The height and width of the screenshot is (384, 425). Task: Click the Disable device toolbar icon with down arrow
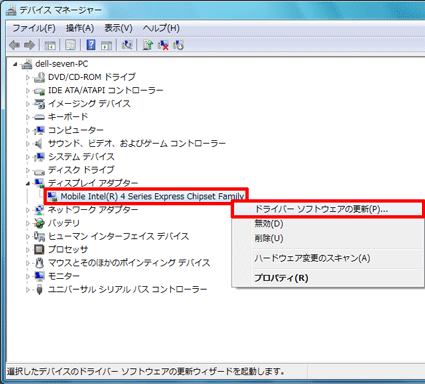[x=178, y=45]
